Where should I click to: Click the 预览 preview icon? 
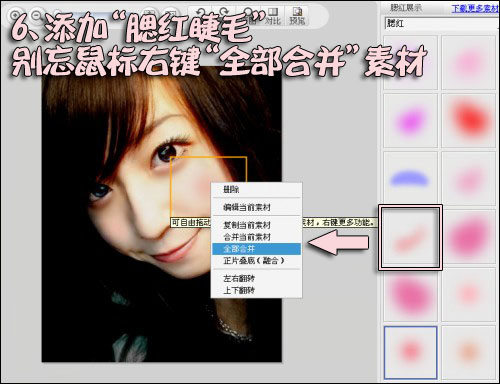click(297, 16)
